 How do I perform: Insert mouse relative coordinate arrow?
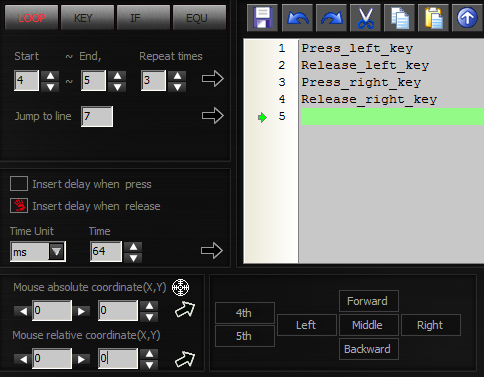coord(185,359)
